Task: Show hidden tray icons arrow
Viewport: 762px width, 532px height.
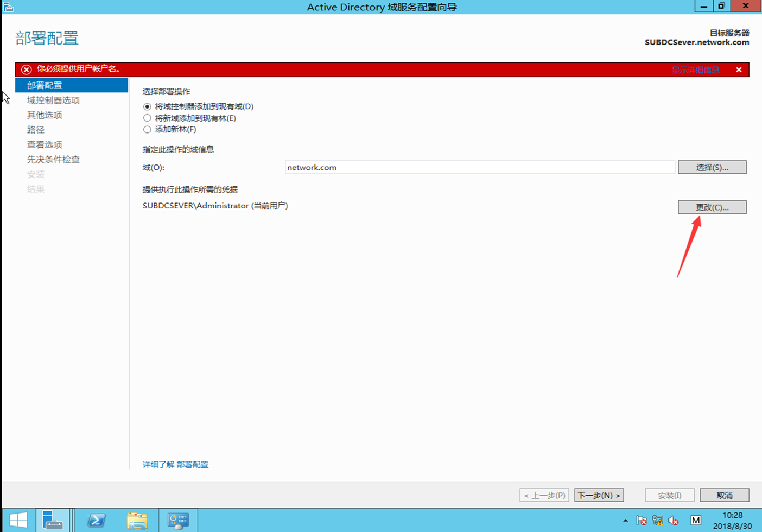Action: (x=625, y=521)
